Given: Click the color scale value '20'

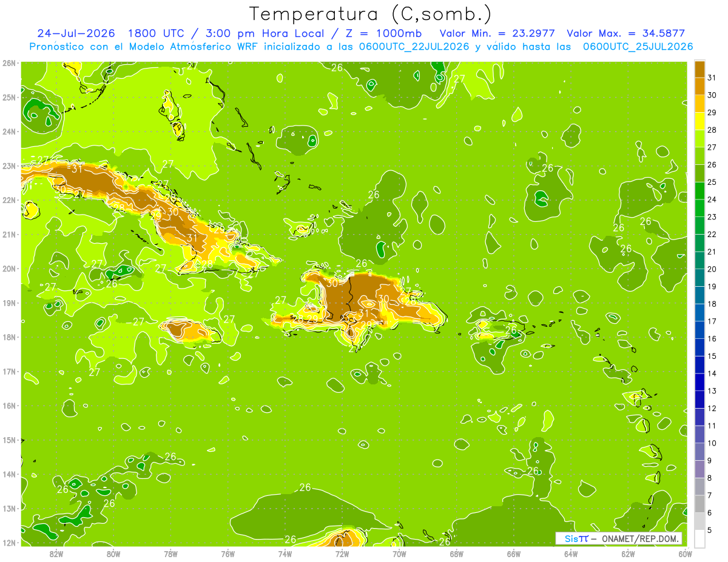Looking at the screenshot, I should click(712, 269).
